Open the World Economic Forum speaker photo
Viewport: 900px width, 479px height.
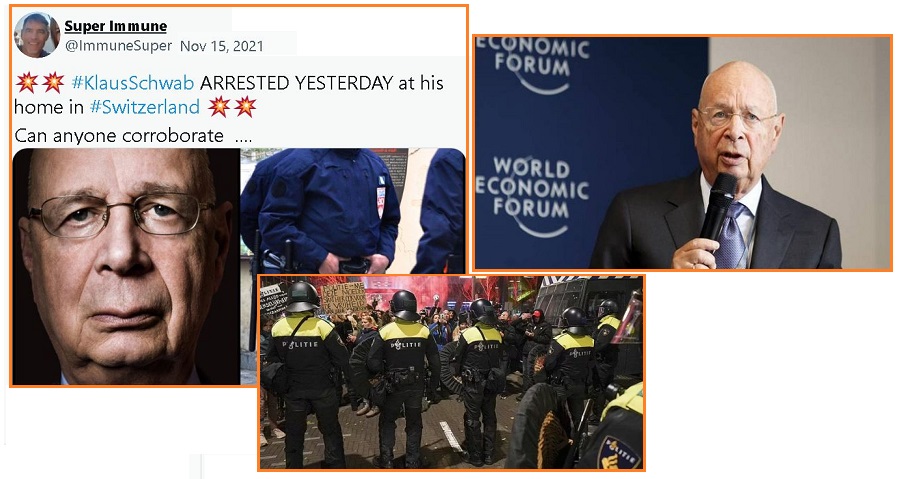pos(682,153)
